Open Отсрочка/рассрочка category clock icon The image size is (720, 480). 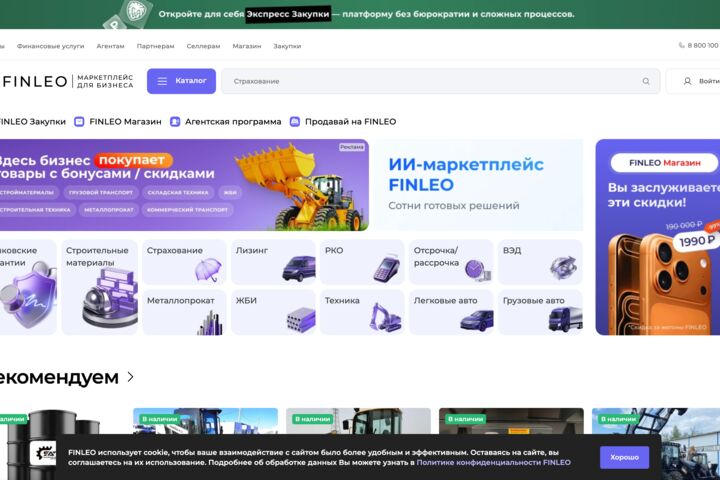(x=451, y=262)
